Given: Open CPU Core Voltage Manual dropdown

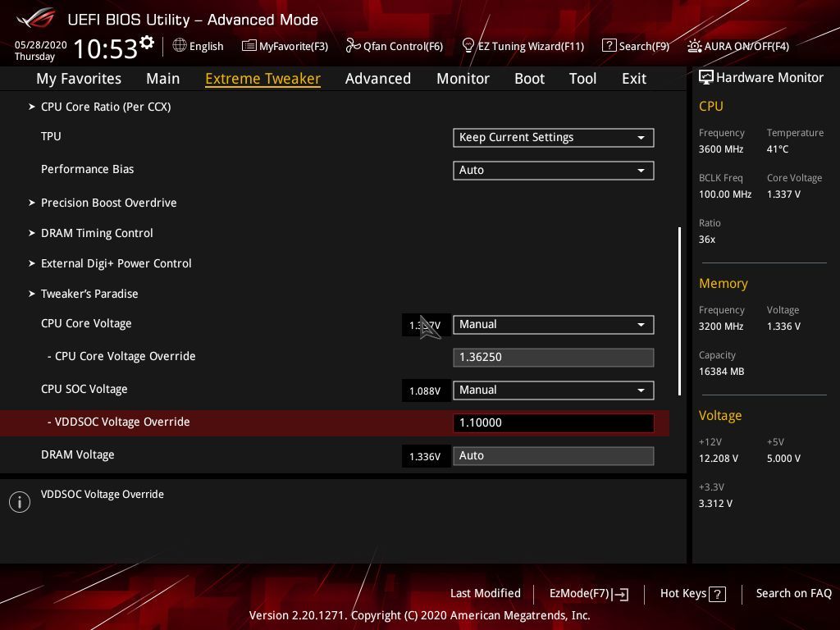Looking at the screenshot, I should click(554, 325).
